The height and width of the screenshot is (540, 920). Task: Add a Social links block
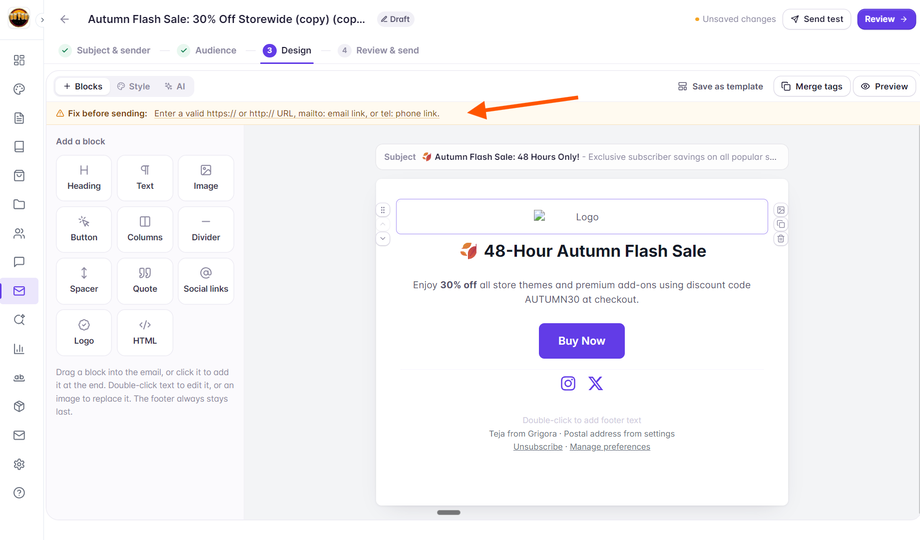(x=206, y=281)
